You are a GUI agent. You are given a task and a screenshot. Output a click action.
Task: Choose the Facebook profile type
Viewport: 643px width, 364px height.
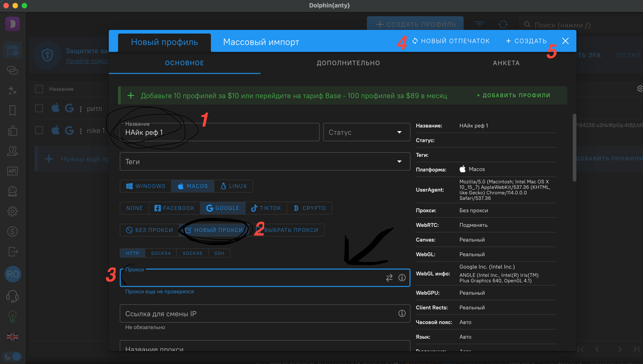tap(174, 208)
